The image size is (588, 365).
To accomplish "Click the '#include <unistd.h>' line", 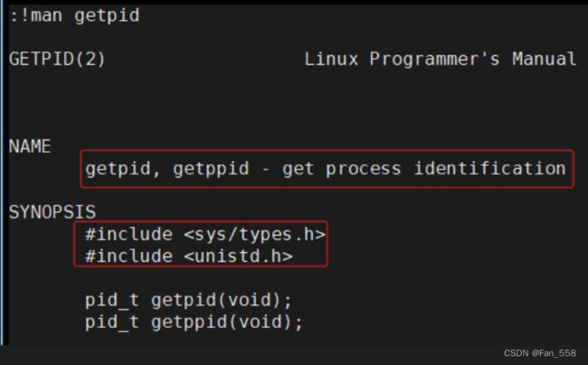I will (189, 257).
